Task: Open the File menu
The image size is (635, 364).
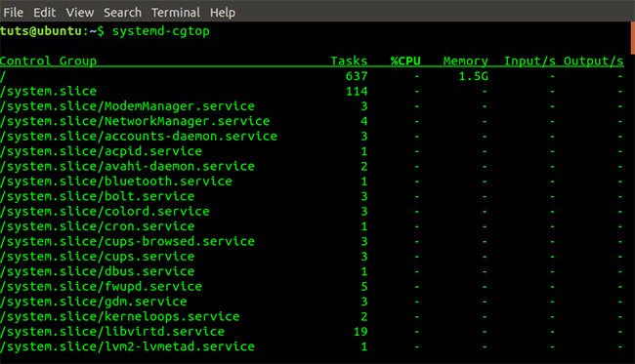Action: pyautogui.click(x=13, y=13)
